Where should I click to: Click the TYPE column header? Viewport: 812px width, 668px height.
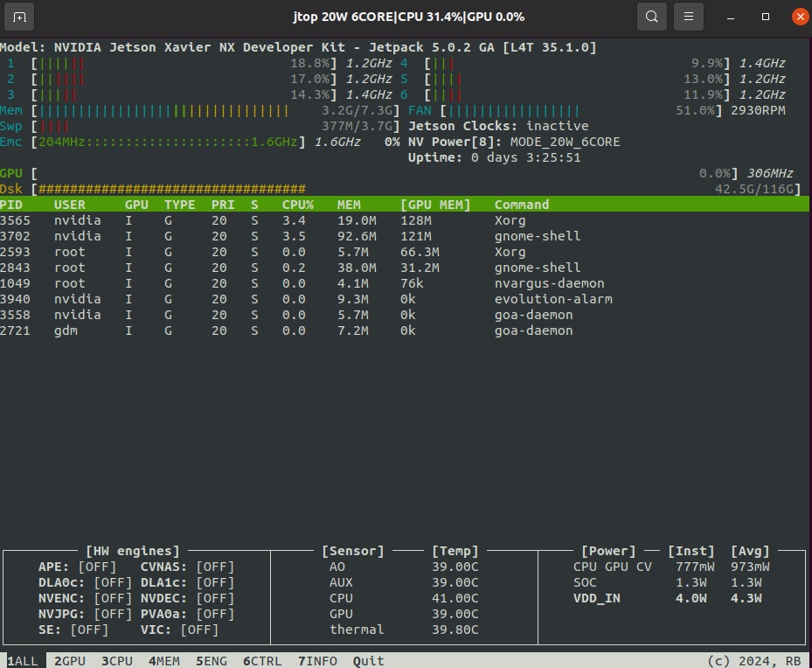pyautogui.click(x=180, y=205)
